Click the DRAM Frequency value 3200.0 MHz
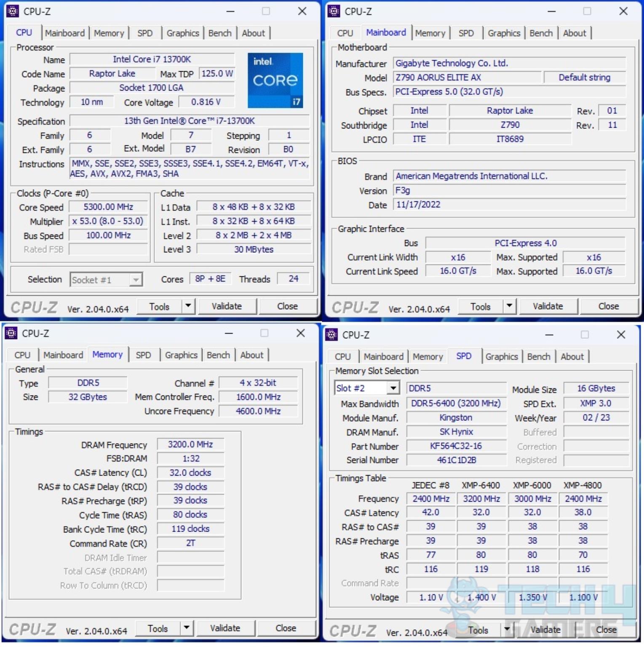The width and height of the screenshot is (644, 647). [190, 444]
